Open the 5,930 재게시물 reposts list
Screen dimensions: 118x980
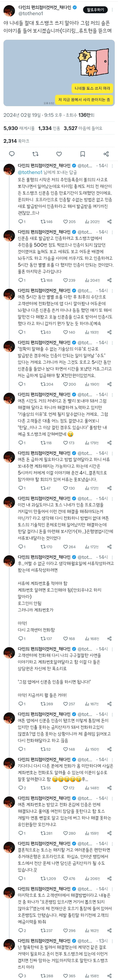coord(19,128)
